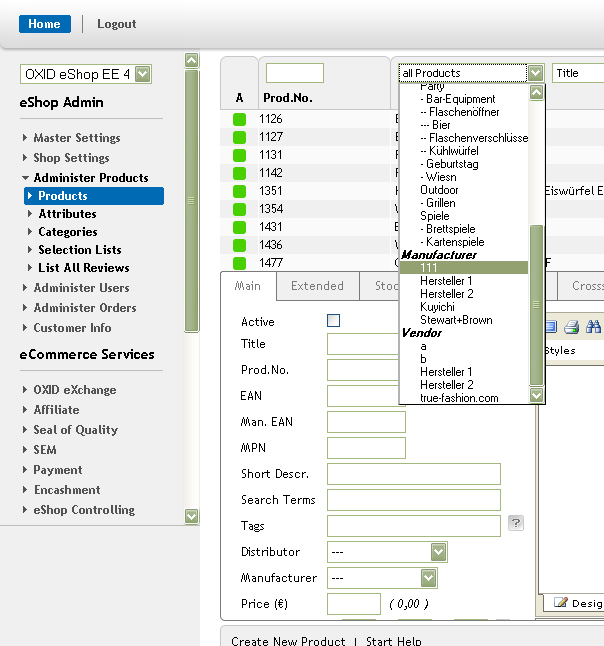Click the Design mode pencil icon
The height and width of the screenshot is (646, 604).
pyautogui.click(x=560, y=603)
